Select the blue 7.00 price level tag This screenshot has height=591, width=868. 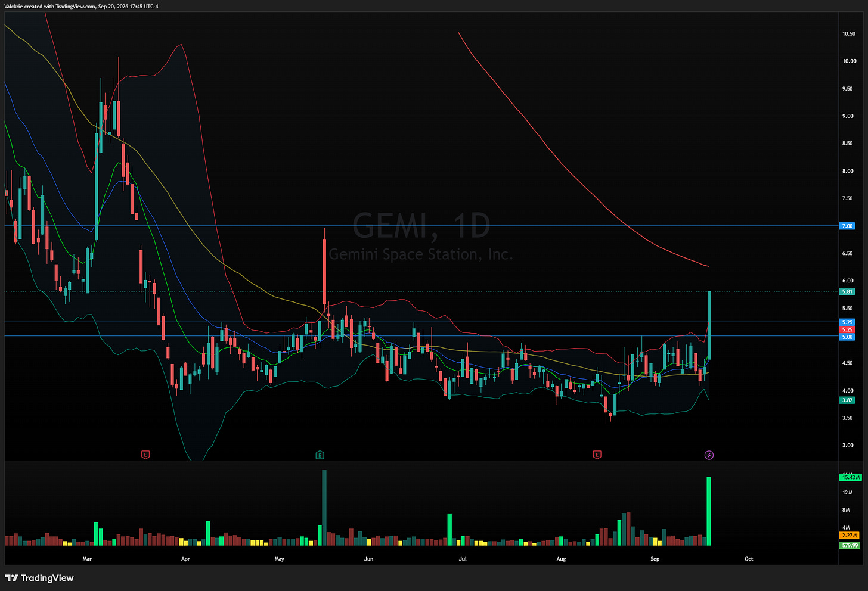[x=847, y=226]
